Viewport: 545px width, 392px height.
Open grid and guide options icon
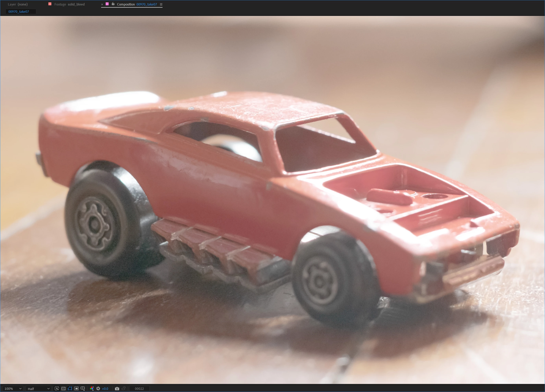[83, 388]
